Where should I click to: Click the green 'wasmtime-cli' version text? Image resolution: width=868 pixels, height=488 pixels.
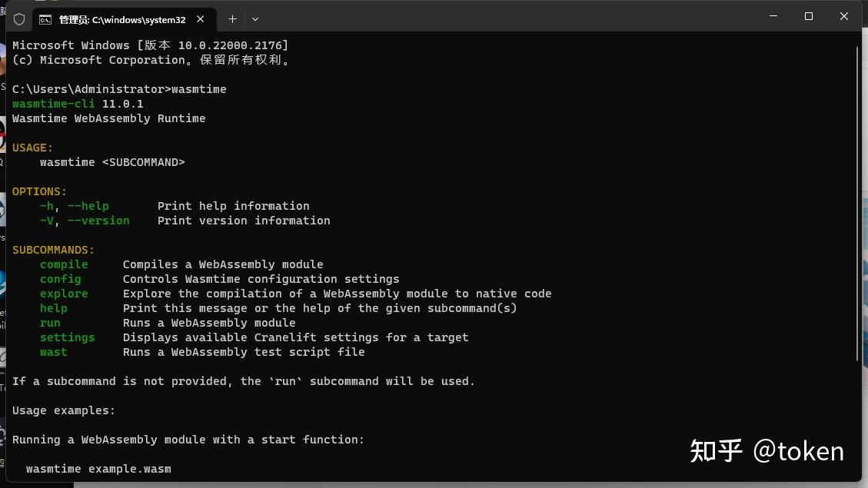click(x=54, y=104)
